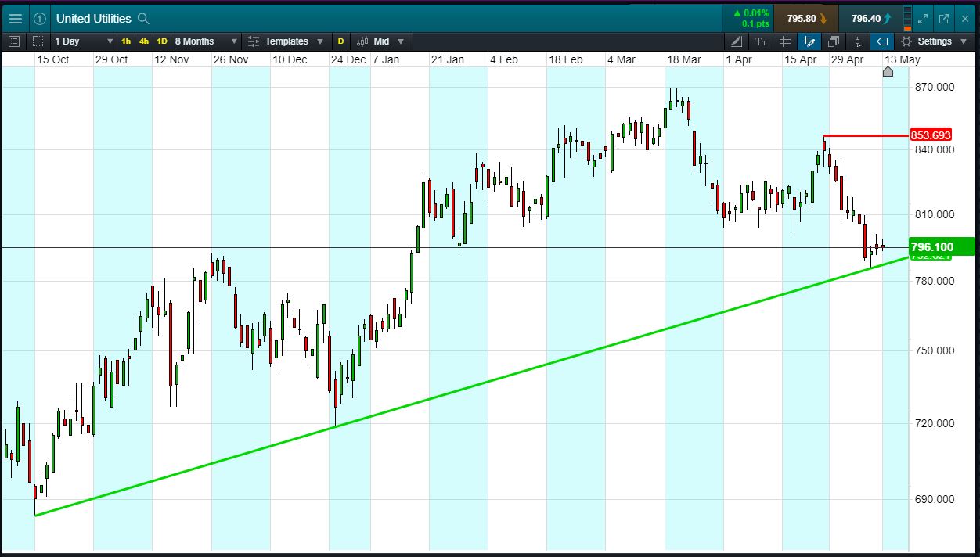Click the Settings gear icon

point(906,41)
